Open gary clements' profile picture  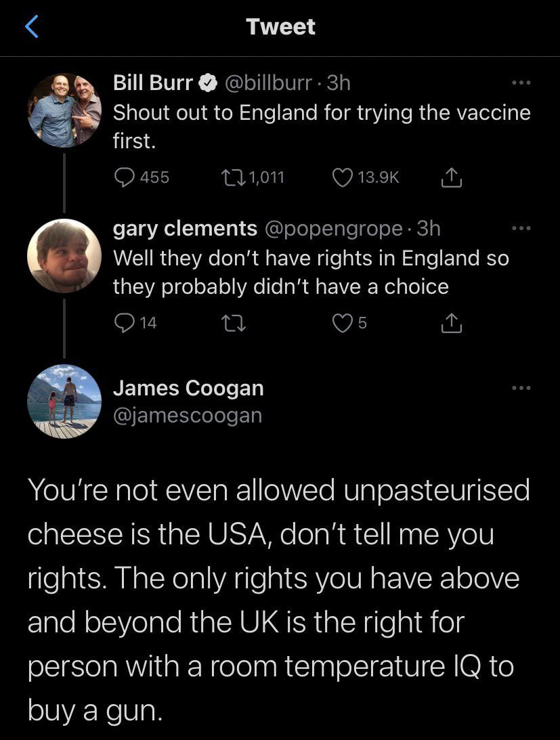tap(64, 256)
